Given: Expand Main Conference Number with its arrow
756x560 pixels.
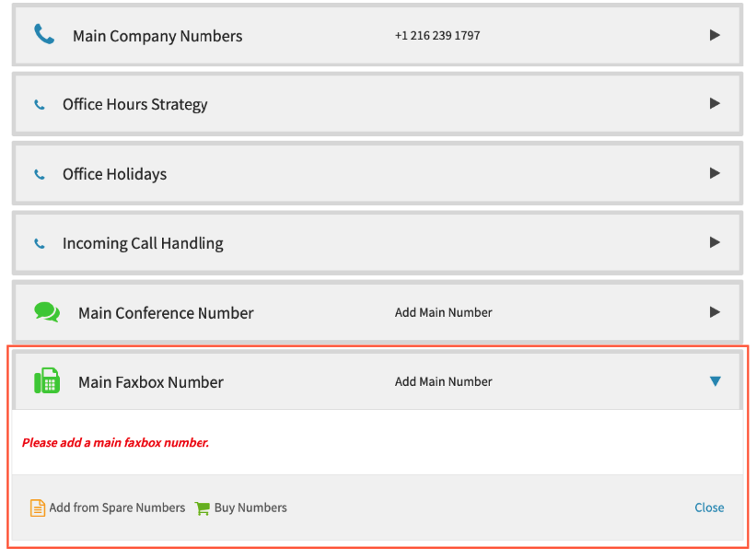Looking at the screenshot, I should pyautogui.click(x=715, y=312).
